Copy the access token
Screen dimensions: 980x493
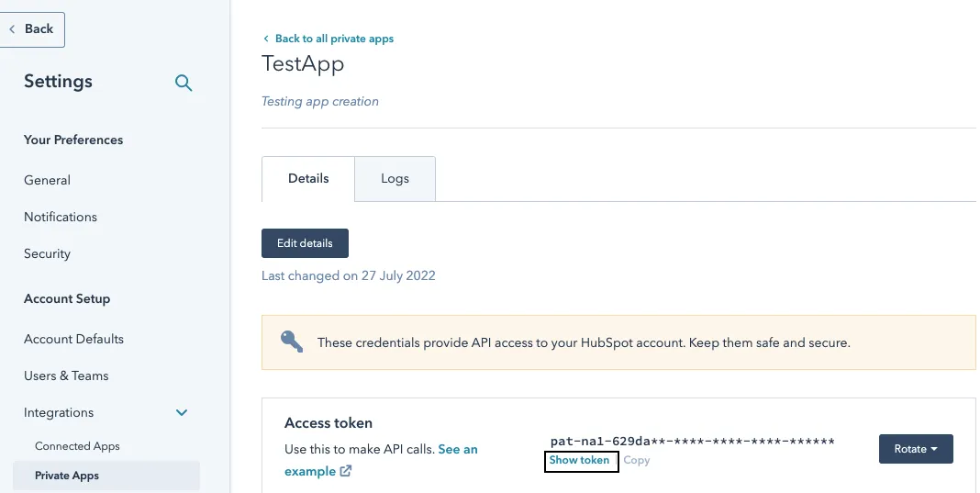click(637, 461)
